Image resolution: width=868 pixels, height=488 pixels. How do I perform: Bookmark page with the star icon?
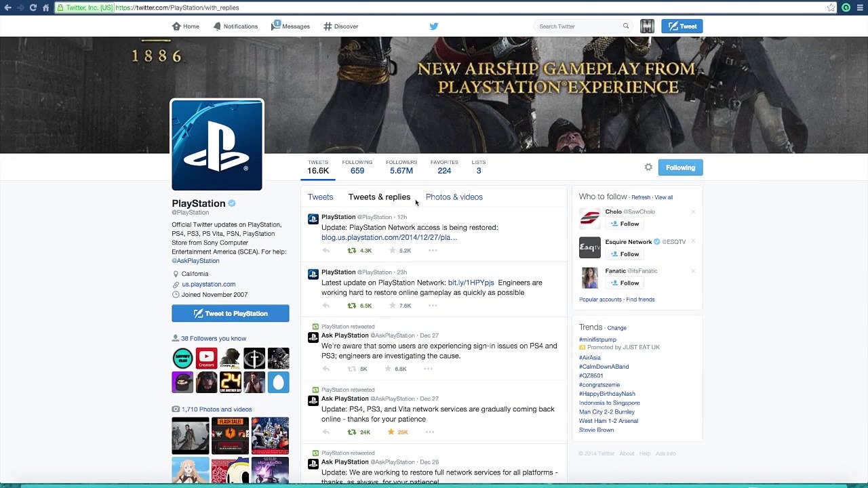pyautogui.click(x=831, y=7)
